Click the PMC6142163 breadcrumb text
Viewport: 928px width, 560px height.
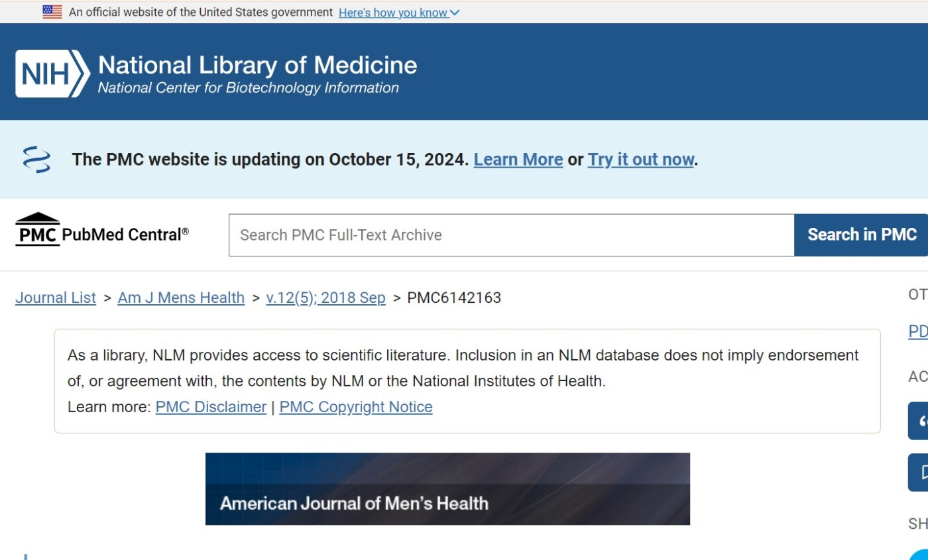pyautogui.click(x=454, y=298)
